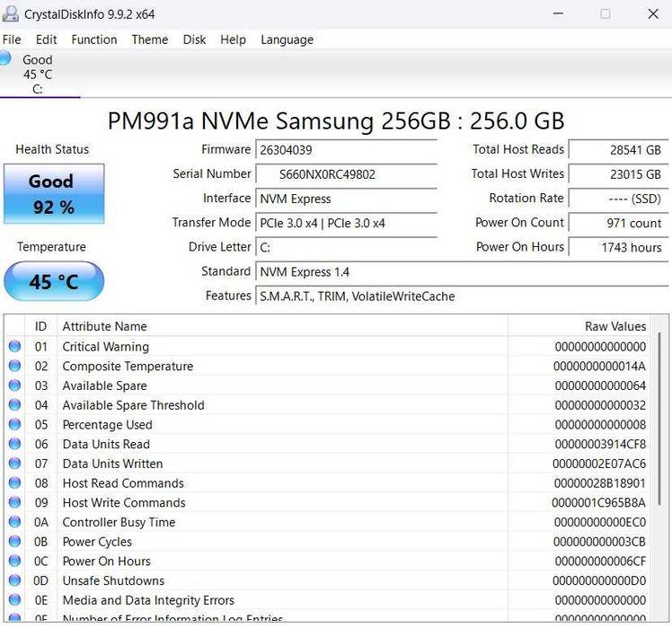Minimize the CrystalDiskInfo window
Screen dimensions: 672x628
pos(558,13)
